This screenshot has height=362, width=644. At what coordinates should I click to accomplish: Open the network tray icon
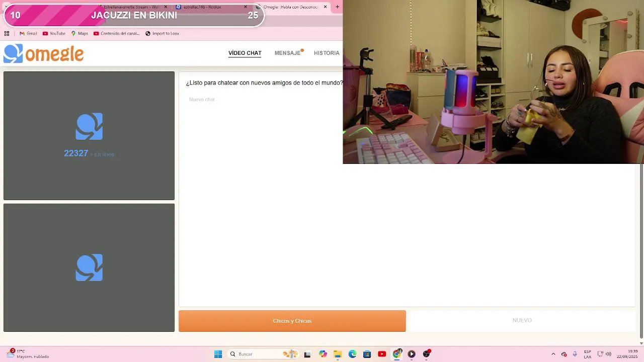600,354
